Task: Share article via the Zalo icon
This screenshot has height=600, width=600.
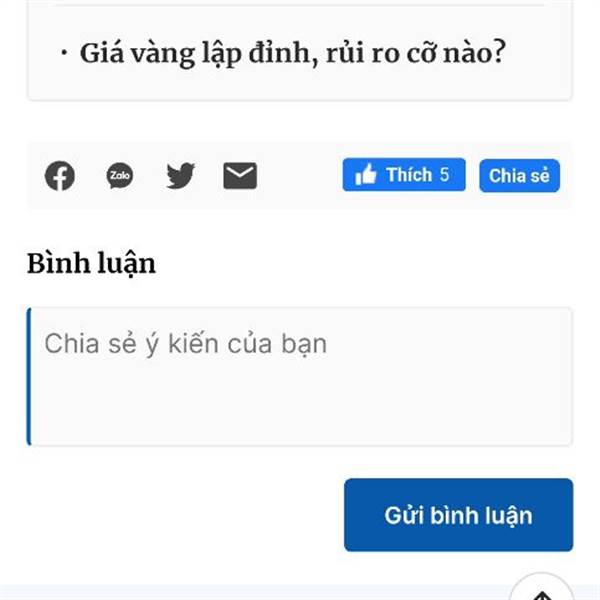Action: pyautogui.click(x=120, y=176)
